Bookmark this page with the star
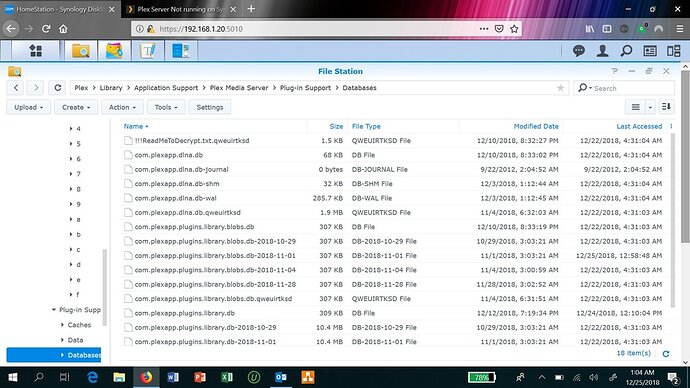Screen dimensions: 690x388 tap(514, 29)
